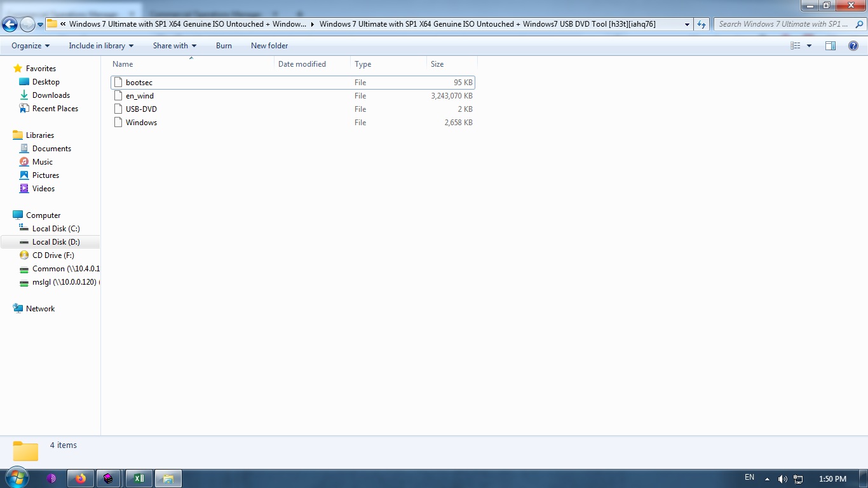Click the Burn toolbar button
The width and height of the screenshot is (868, 488).
pos(224,46)
